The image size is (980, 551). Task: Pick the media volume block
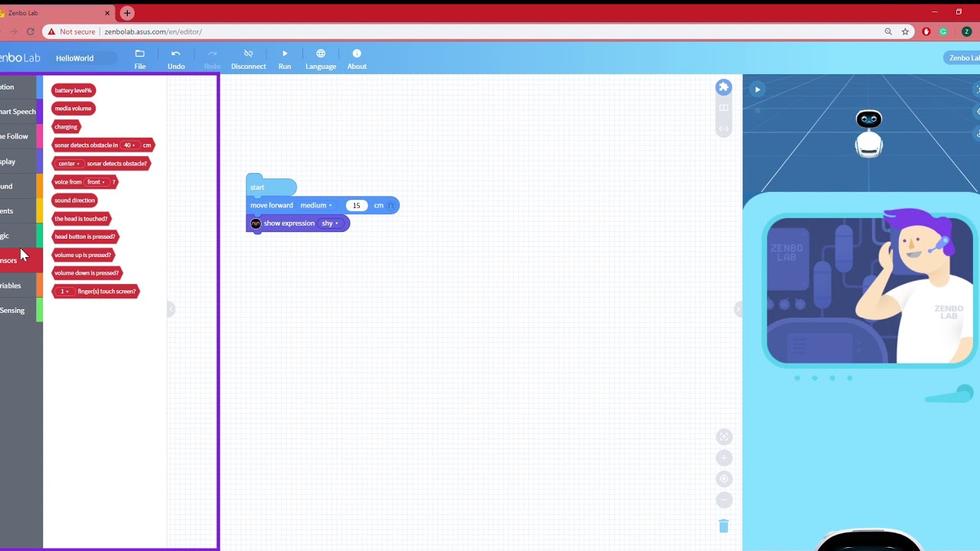pos(73,109)
